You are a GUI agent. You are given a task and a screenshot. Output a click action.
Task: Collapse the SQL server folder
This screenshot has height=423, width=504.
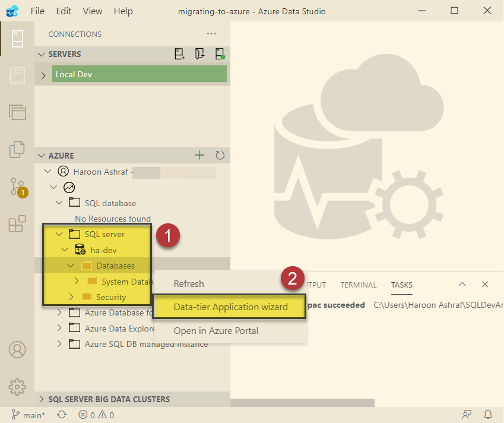[x=59, y=234]
